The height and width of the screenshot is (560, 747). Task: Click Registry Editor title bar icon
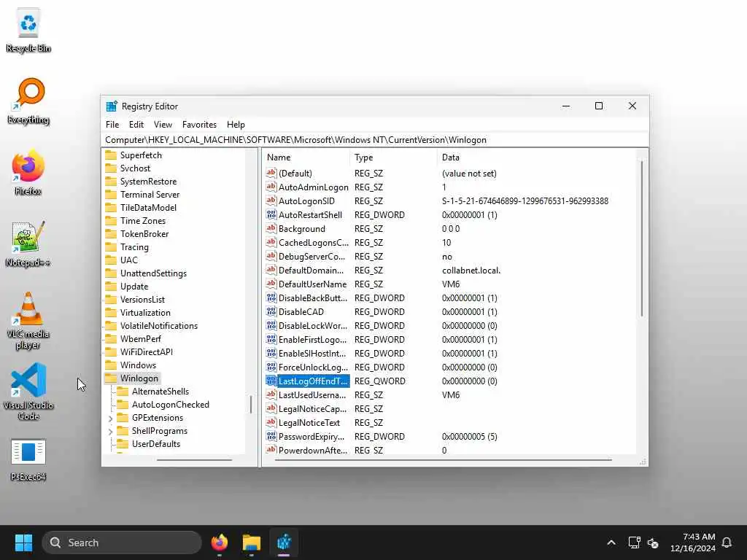tap(112, 106)
